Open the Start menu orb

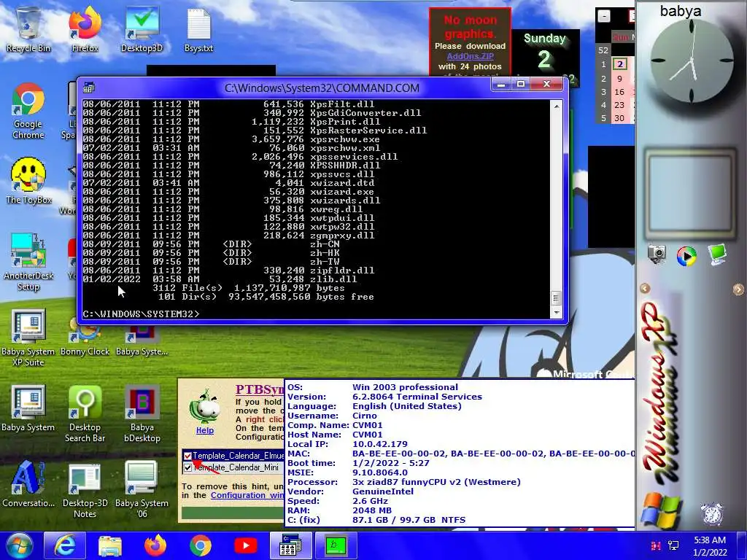[19, 545]
